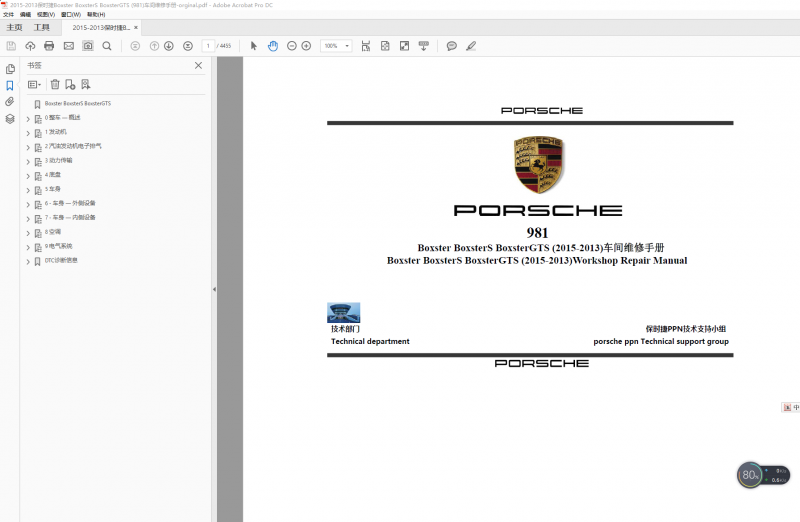Open the 编辑 menu
800x522 pixels.
(x=26, y=14)
